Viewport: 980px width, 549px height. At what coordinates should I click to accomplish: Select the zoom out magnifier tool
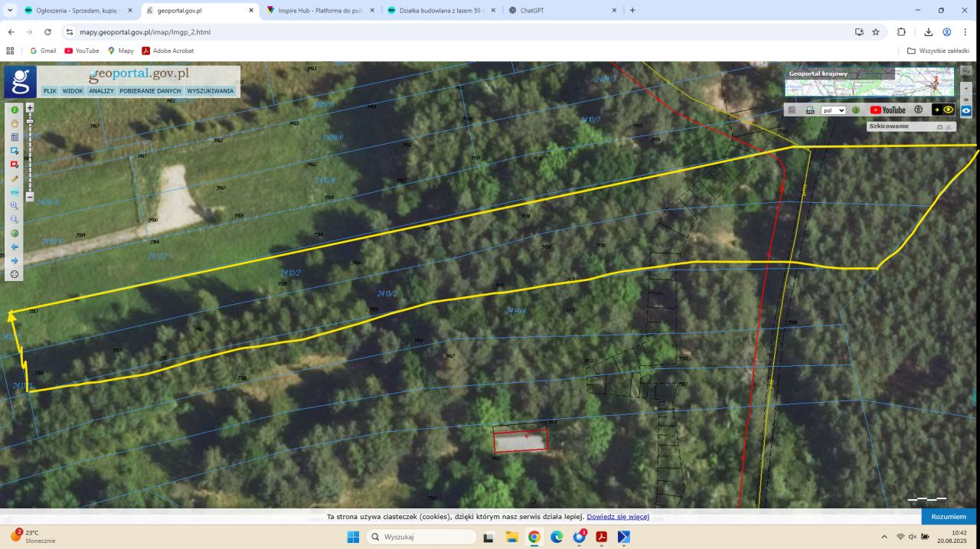15,219
